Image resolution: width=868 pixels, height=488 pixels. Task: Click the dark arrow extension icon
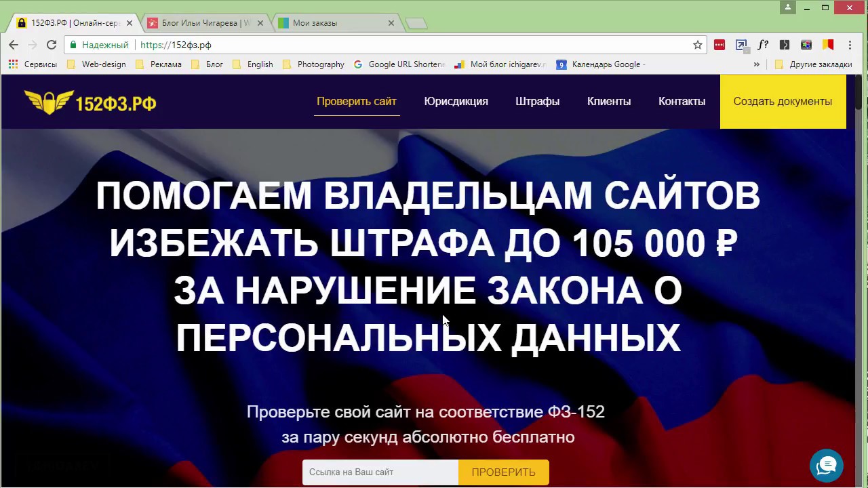[785, 45]
